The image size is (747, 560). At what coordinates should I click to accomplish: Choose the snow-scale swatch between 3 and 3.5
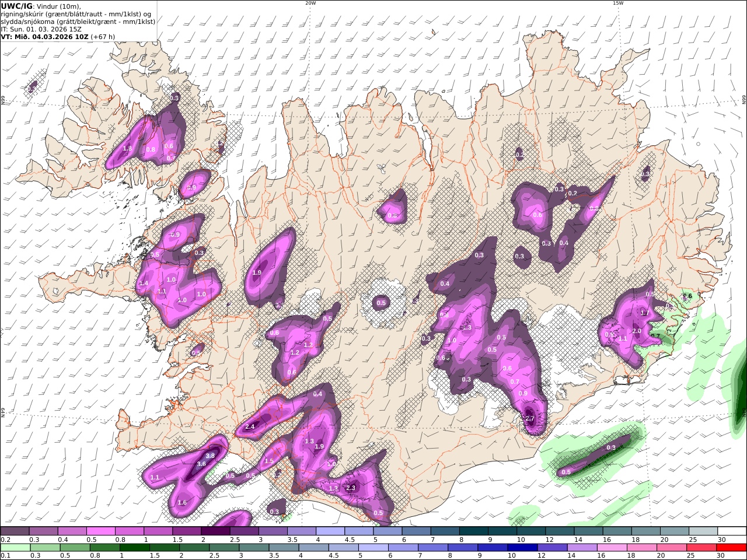tap(274, 531)
